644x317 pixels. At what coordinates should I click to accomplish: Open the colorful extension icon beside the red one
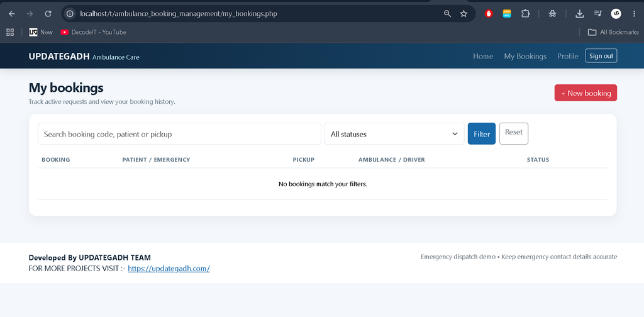507,14
